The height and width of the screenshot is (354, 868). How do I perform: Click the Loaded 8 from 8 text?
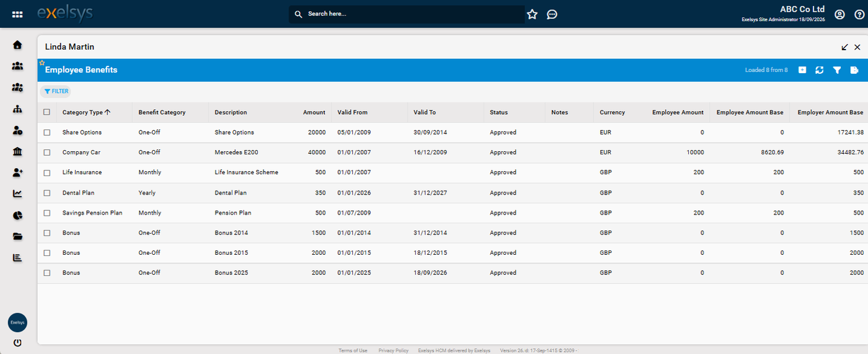766,70
